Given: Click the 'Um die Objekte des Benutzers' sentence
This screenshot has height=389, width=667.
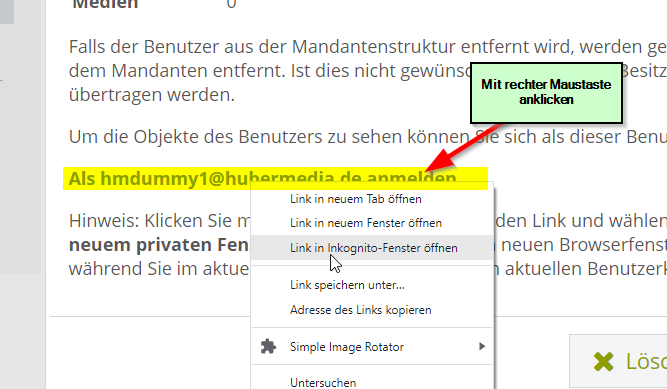Looking at the screenshot, I should tap(368, 137).
